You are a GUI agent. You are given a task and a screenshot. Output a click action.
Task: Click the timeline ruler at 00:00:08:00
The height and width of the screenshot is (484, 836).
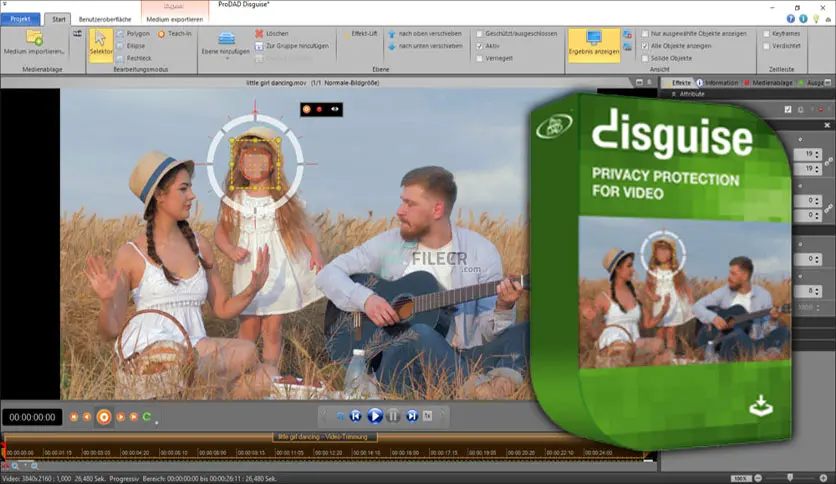pos(216,453)
